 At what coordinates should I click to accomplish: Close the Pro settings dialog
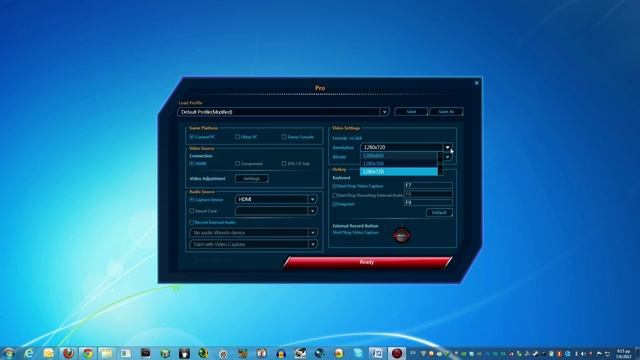(476, 83)
